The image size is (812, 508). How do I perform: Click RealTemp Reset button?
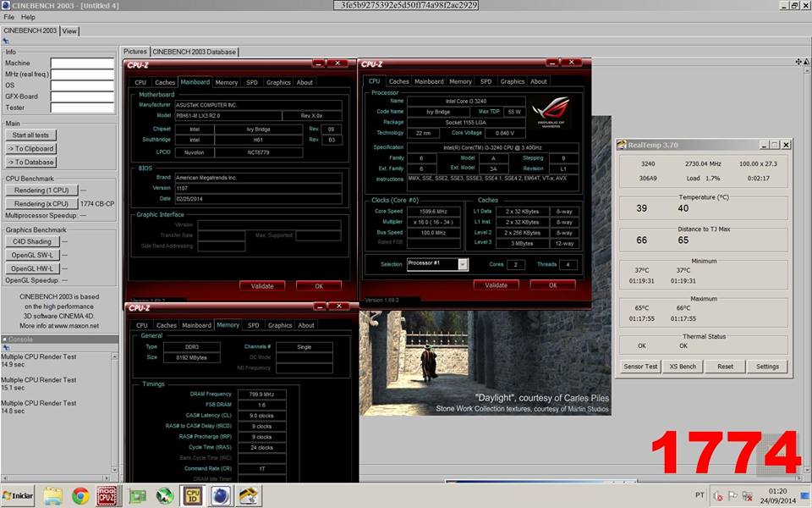click(725, 367)
